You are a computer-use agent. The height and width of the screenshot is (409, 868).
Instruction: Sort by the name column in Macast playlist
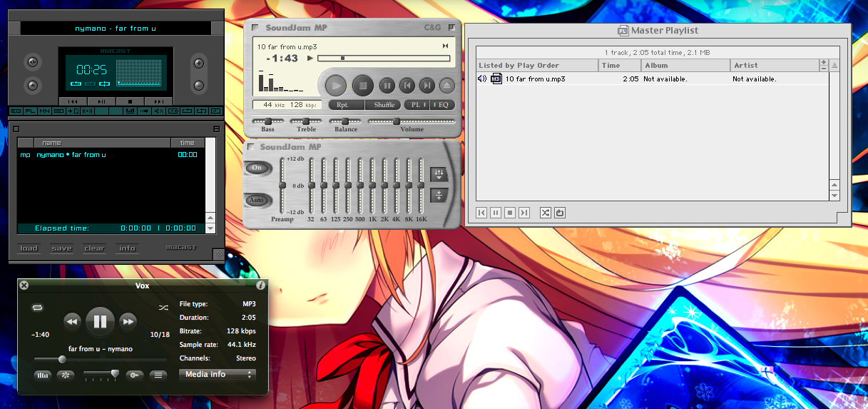(x=102, y=143)
